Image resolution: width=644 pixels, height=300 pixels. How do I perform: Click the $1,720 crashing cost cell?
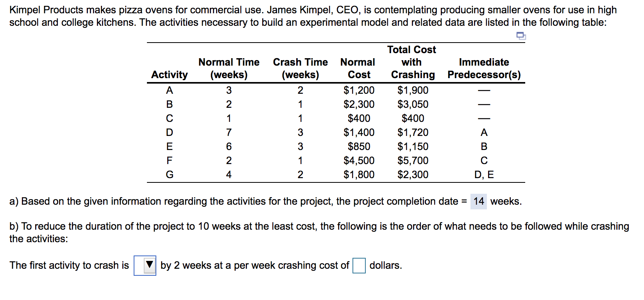click(x=413, y=132)
